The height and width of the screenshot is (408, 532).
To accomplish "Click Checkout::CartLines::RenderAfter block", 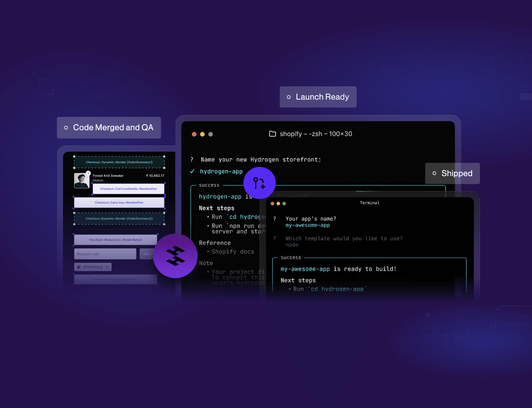I will [x=119, y=203].
